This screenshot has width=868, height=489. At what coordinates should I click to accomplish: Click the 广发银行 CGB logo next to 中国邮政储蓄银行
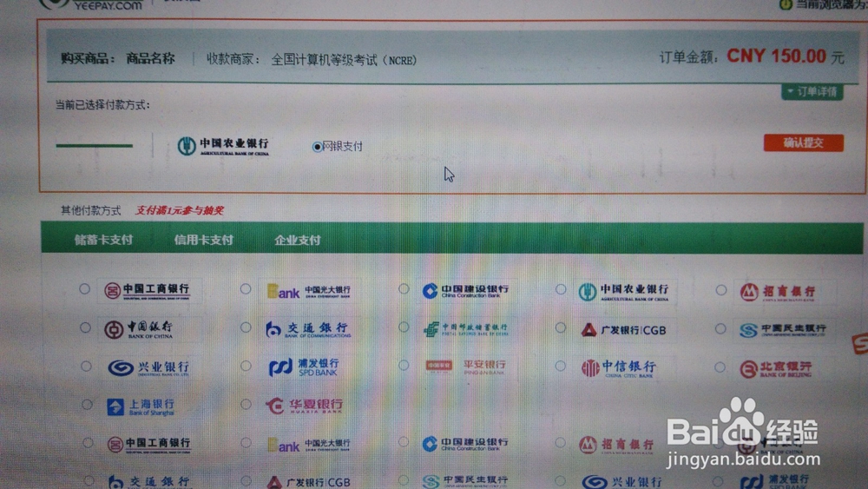tap(623, 331)
